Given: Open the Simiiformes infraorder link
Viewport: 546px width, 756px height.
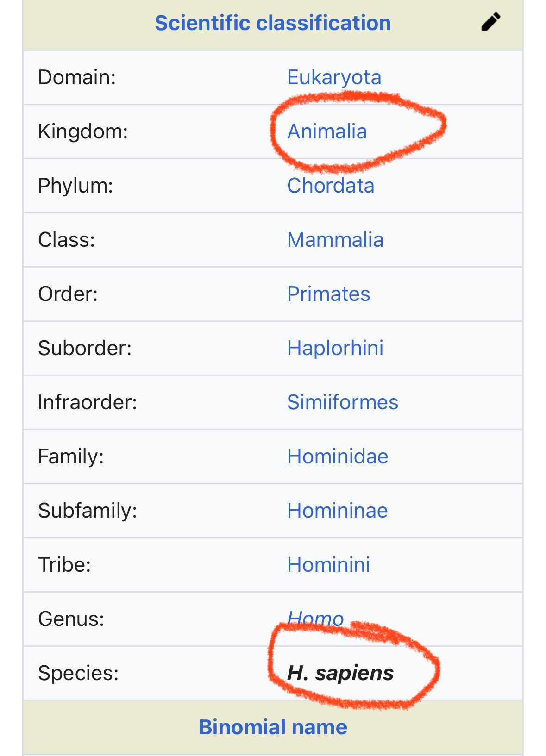Looking at the screenshot, I should (x=343, y=402).
